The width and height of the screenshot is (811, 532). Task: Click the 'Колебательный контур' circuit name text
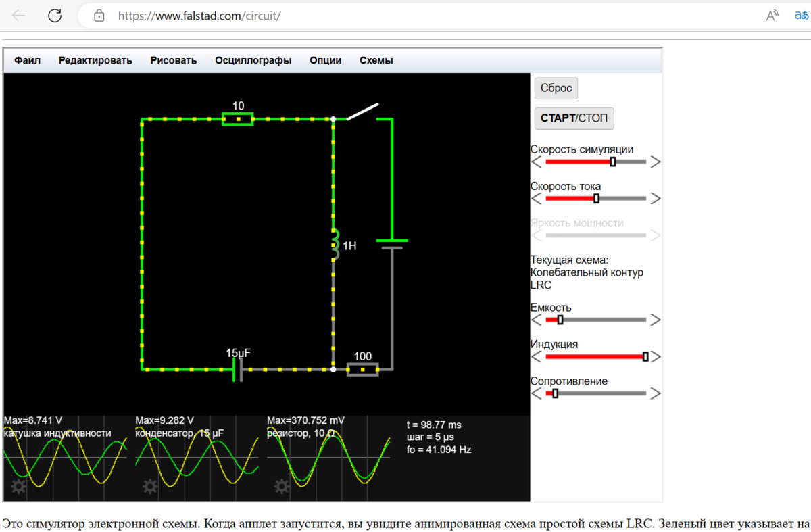coord(587,272)
